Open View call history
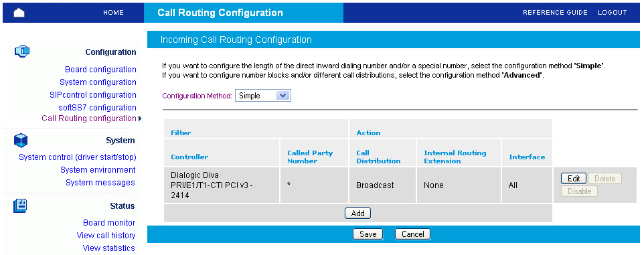 (x=106, y=236)
